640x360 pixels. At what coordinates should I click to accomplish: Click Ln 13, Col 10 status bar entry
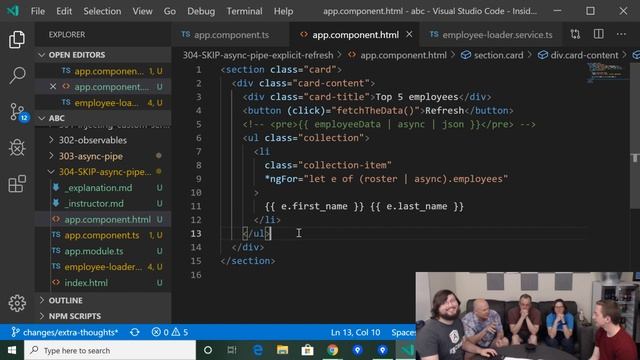pos(355,332)
